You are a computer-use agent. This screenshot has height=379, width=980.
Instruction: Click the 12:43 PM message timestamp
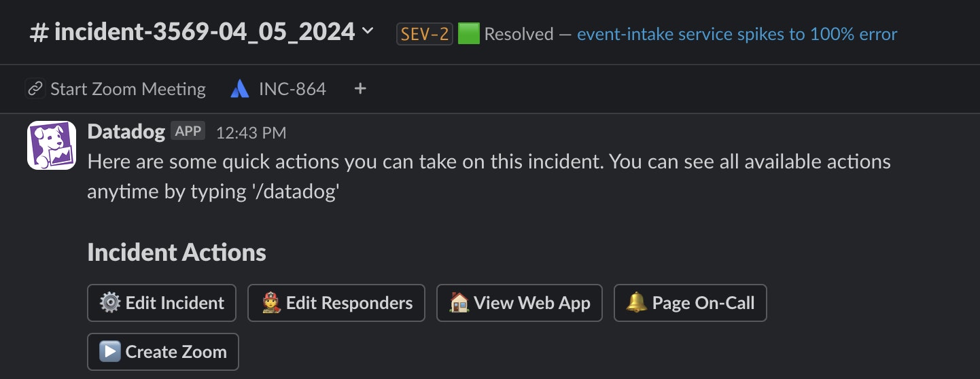click(x=251, y=133)
